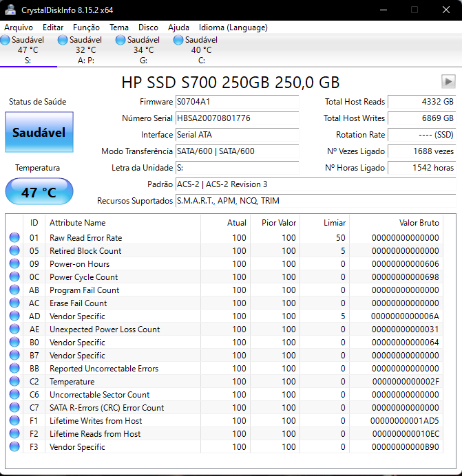Click the Firmware field S0704A1
Screen dimensions: 462x476
click(x=237, y=102)
